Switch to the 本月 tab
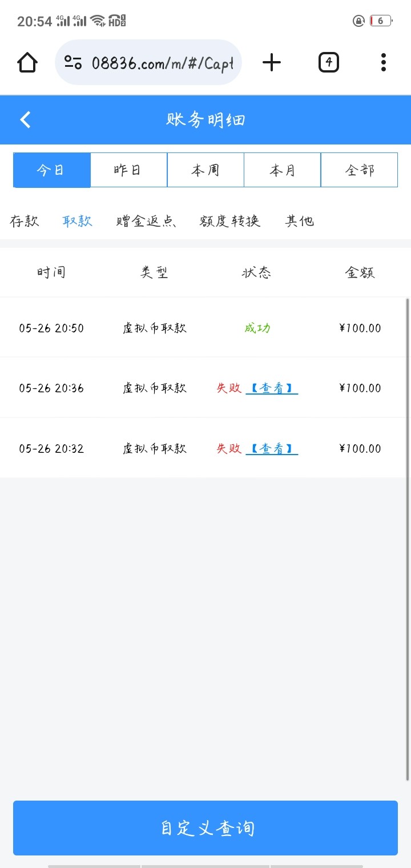Screen dimensions: 411x868 pyautogui.click(x=282, y=170)
